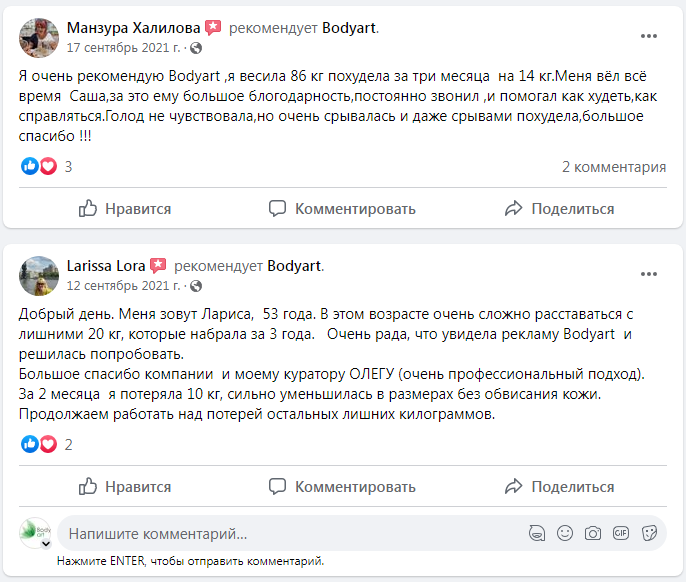
Task: Click Комментировать under Манзура Халилова's review
Action: tap(342, 209)
